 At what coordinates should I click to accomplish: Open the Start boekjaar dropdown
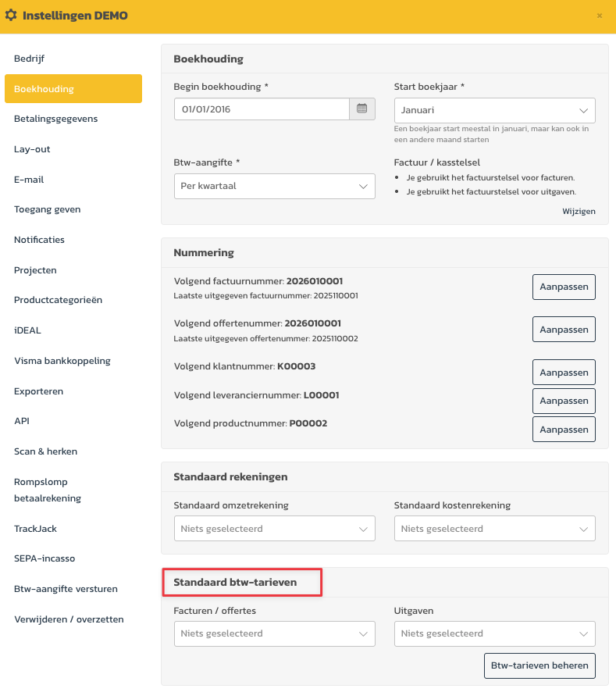pos(494,111)
